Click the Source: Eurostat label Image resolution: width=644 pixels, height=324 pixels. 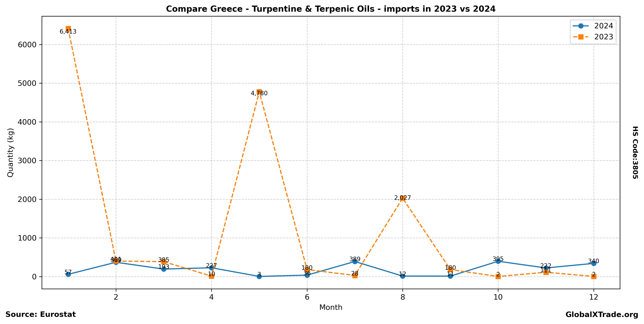(x=40, y=314)
